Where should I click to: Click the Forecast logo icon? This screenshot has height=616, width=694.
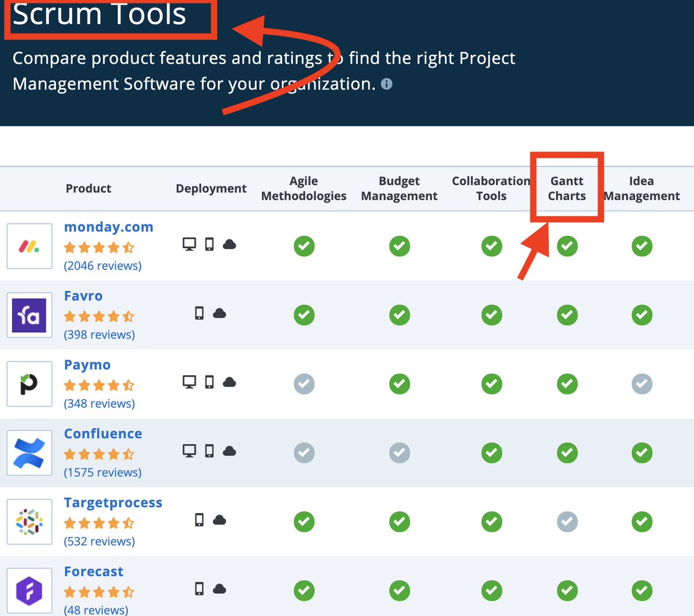click(29, 591)
